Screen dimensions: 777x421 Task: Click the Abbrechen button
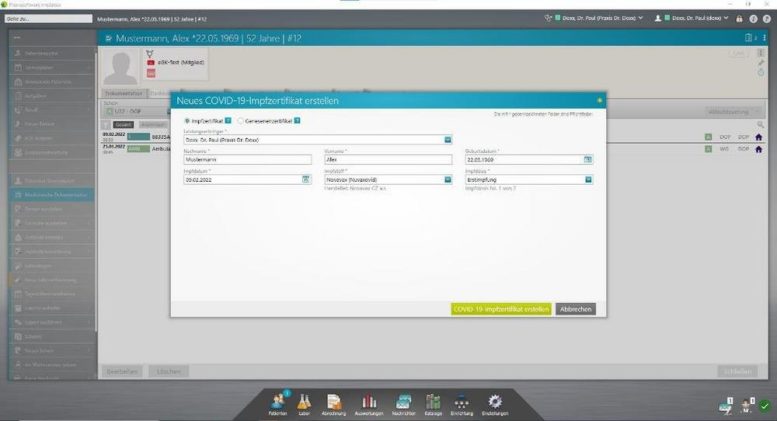pyautogui.click(x=575, y=309)
